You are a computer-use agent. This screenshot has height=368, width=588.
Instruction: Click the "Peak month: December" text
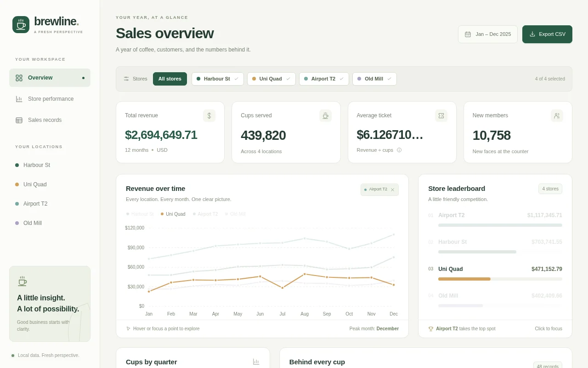tap(374, 329)
